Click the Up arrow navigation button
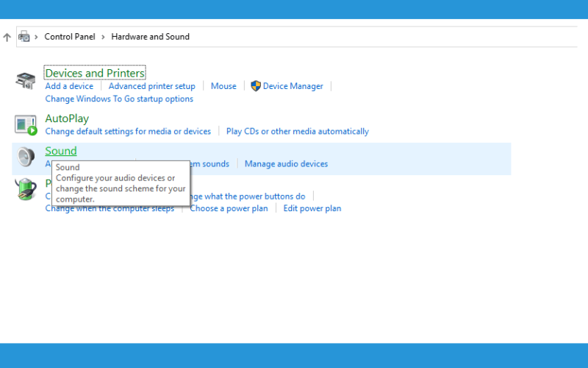This screenshot has height=368, width=588. coord(7,37)
